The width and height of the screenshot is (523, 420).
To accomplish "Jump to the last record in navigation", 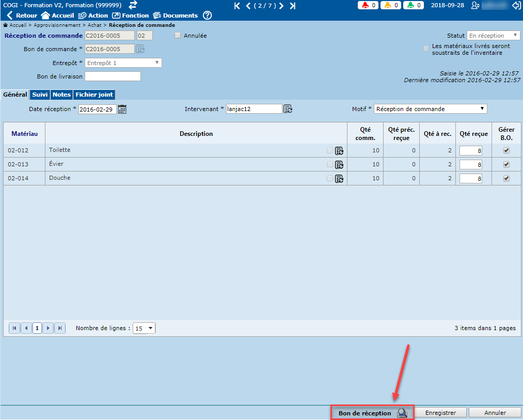I will pyautogui.click(x=293, y=6).
